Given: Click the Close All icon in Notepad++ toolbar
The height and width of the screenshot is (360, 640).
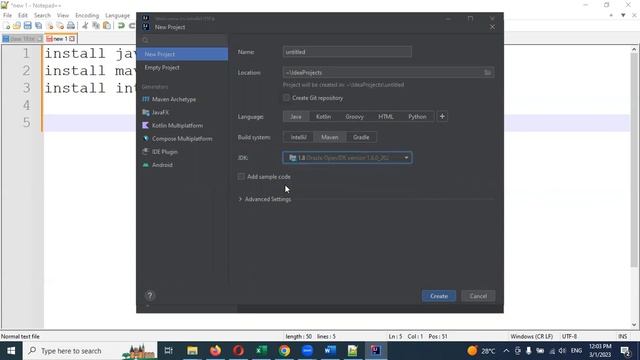Looking at the screenshot, I should (x=60, y=26).
